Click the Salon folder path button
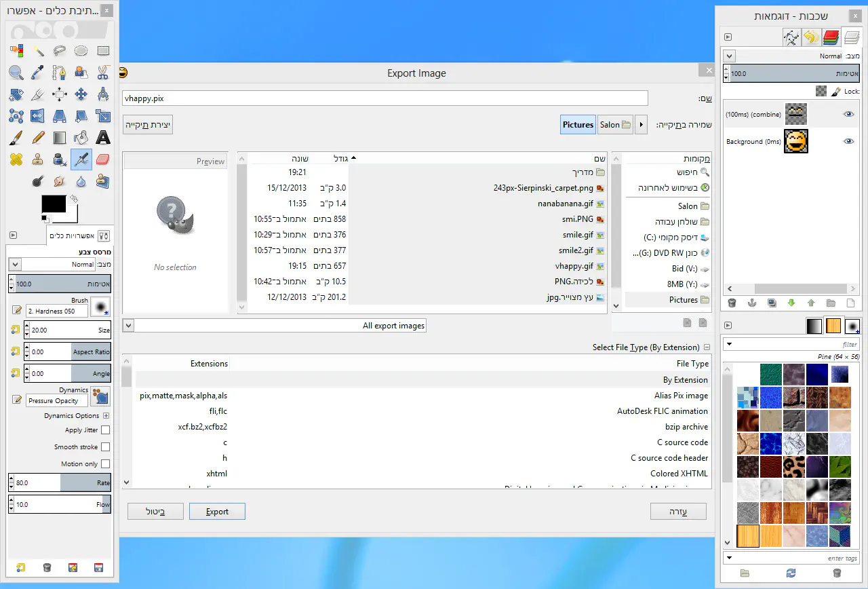The image size is (868, 589). pyautogui.click(x=614, y=124)
